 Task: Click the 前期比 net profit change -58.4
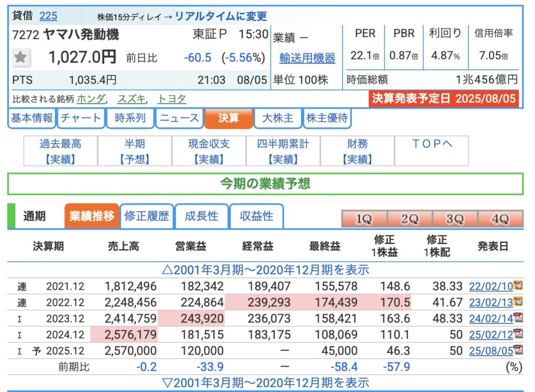pyautogui.click(x=344, y=367)
